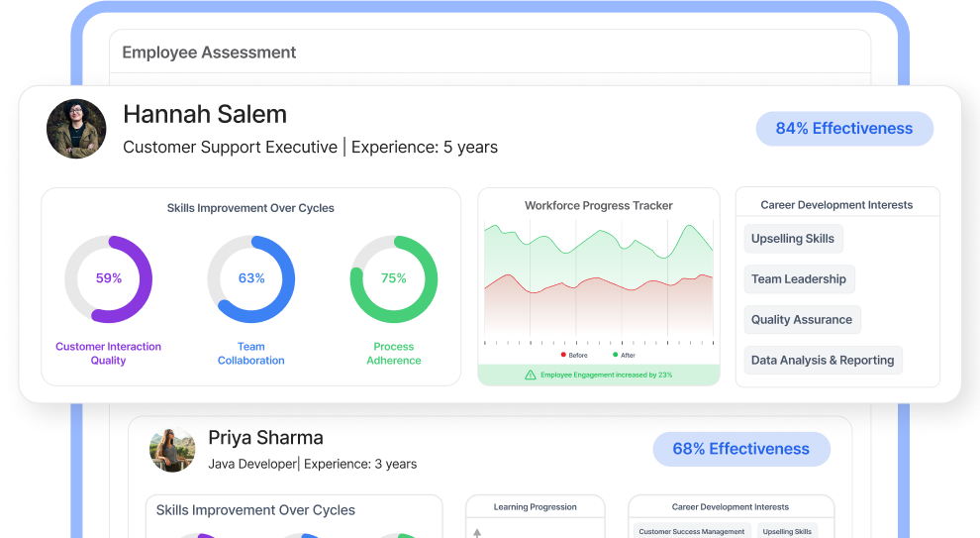Viewport: 980px width, 538px height.
Task: Click the Workforce Progress Tracker title
Action: click(599, 205)
